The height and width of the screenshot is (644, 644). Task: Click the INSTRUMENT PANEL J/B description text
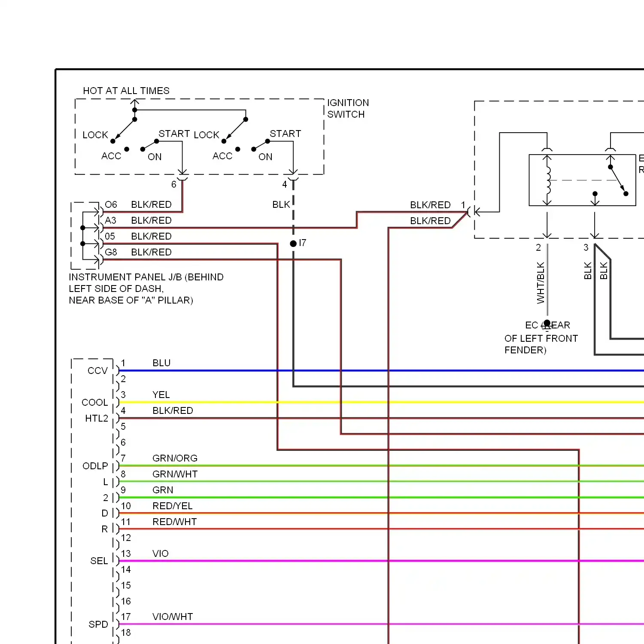pos(146,289)
